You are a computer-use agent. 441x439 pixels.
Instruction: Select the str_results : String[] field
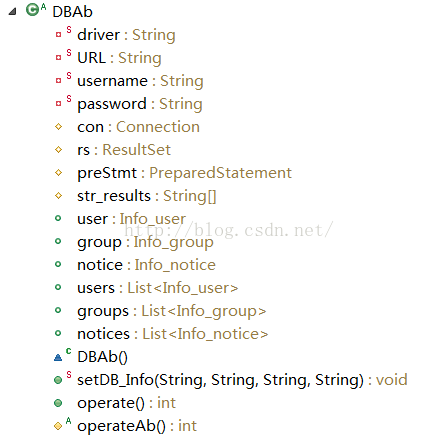[x=147, y=196]
